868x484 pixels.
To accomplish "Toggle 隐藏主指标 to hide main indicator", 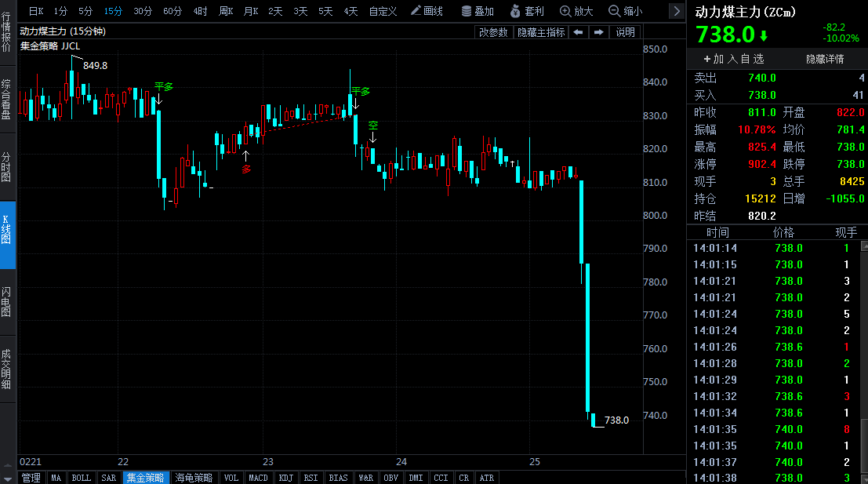I will 541,32.
